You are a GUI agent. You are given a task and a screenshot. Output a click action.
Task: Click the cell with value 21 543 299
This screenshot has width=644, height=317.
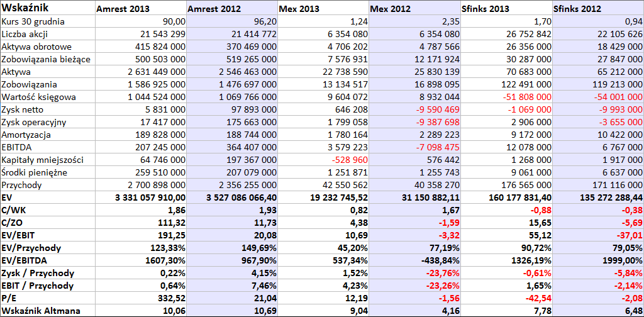[x=140, y=34]
